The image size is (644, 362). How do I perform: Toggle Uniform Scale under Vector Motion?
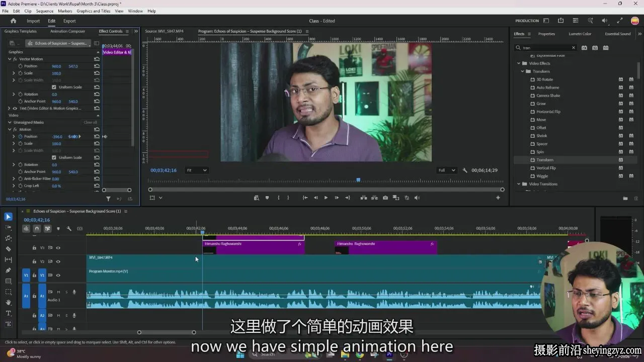point(54,87)
